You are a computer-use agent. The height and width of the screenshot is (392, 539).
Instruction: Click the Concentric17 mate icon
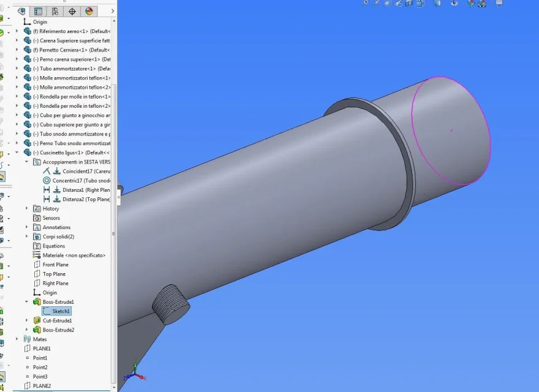click(x=47, y=181)
